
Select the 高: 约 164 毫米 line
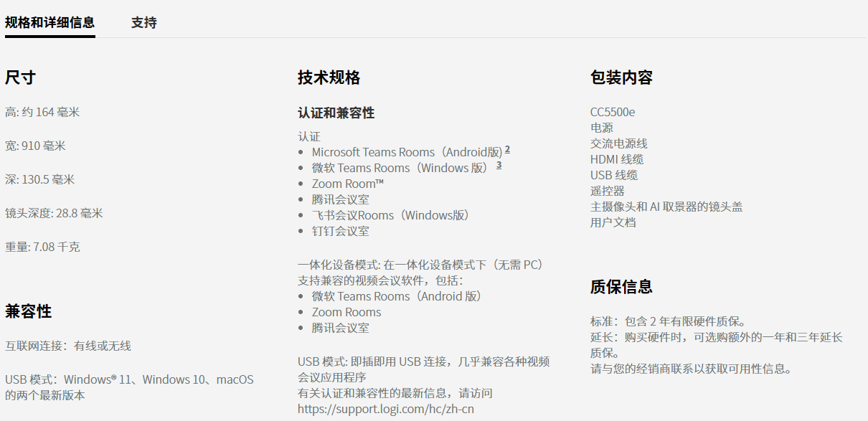(42, 112)
